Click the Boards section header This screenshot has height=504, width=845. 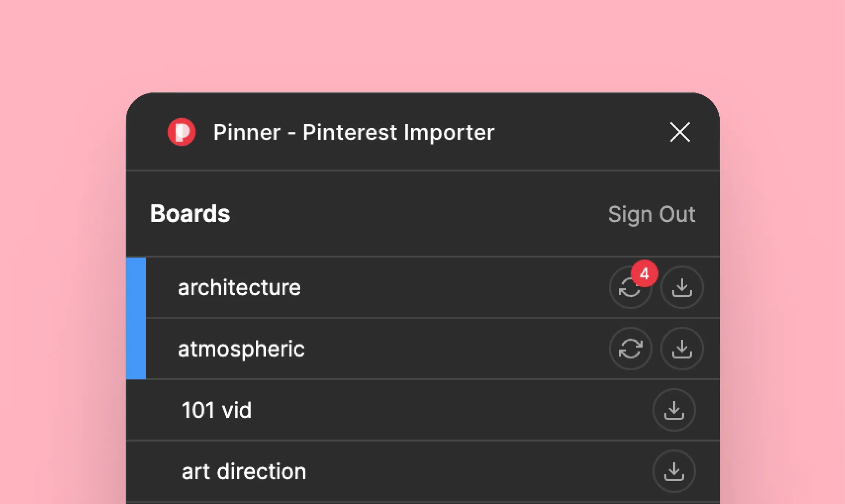(191, 213)
